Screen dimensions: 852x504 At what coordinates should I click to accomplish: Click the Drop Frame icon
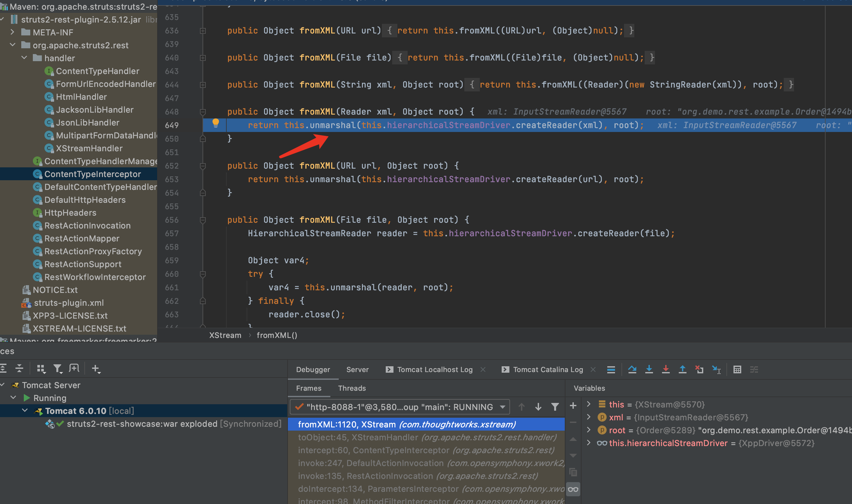pos(699,369)
